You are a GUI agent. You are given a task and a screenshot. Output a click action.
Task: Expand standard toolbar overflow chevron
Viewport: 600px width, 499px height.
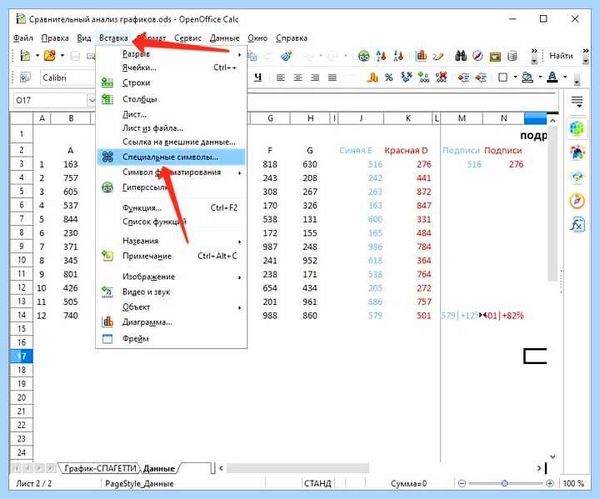[x=534, y=56]
